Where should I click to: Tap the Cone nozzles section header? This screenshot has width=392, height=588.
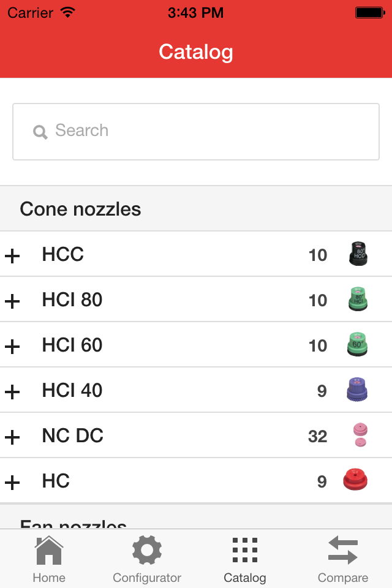(80, 209)
